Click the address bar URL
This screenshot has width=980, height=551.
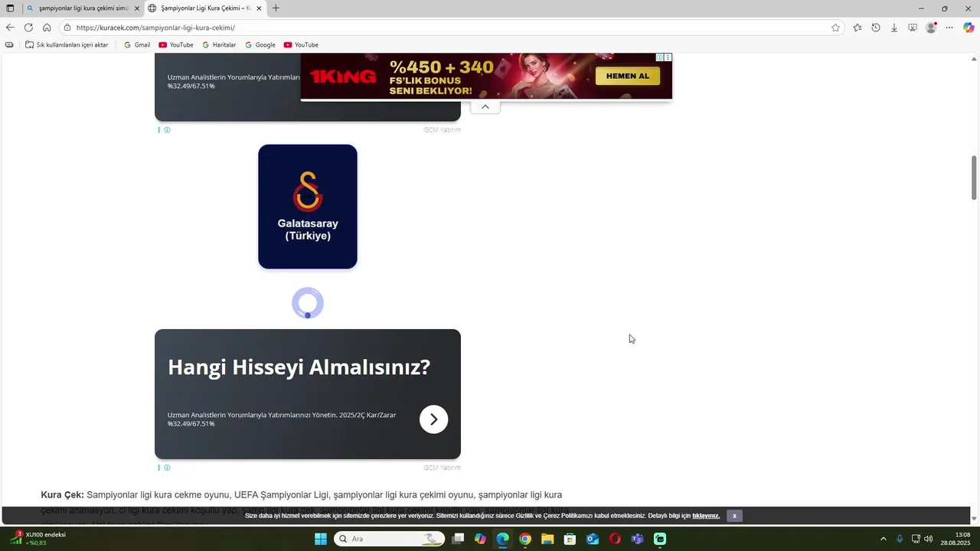tap(155, 28)
